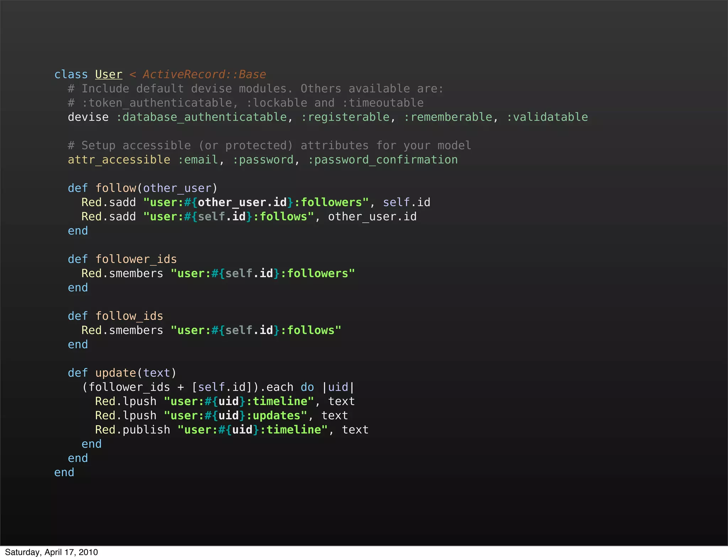This screenshot has height=560, width=728.
Task: Click the :validatable devise module
Action: [547, 117]
